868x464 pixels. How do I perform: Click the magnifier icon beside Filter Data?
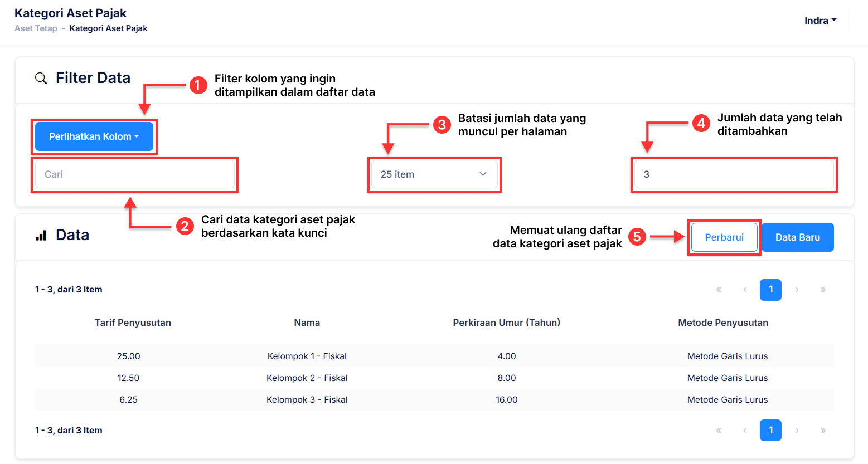41,79
